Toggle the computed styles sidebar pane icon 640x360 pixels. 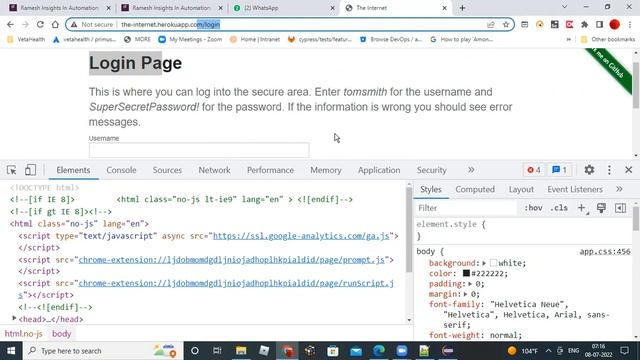[620, 208]
